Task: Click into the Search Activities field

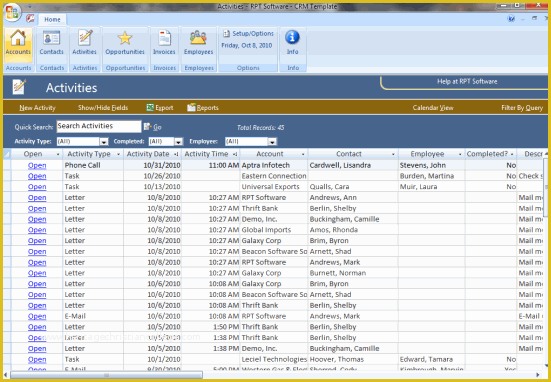Action: [x=99, y=126]
